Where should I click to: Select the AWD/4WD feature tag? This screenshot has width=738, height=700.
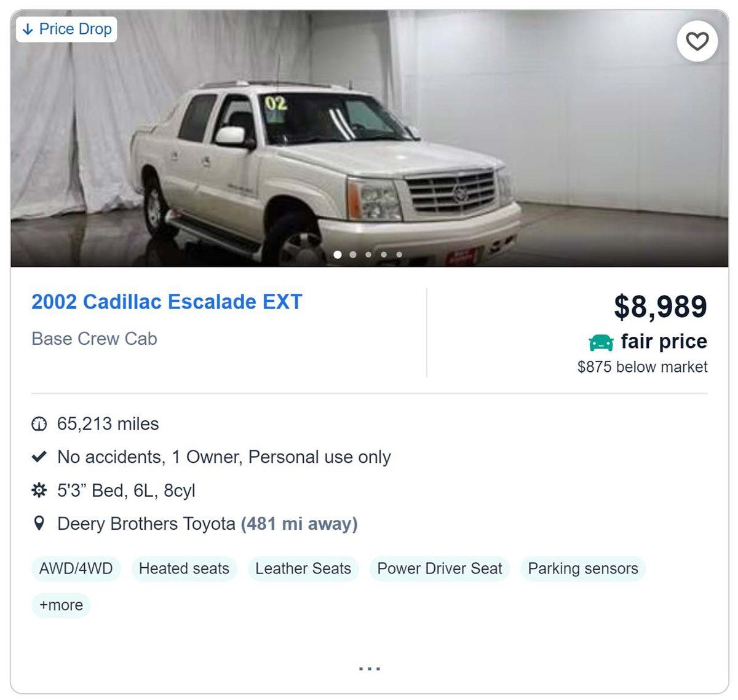pyautogui.click(x=76, y=568)
